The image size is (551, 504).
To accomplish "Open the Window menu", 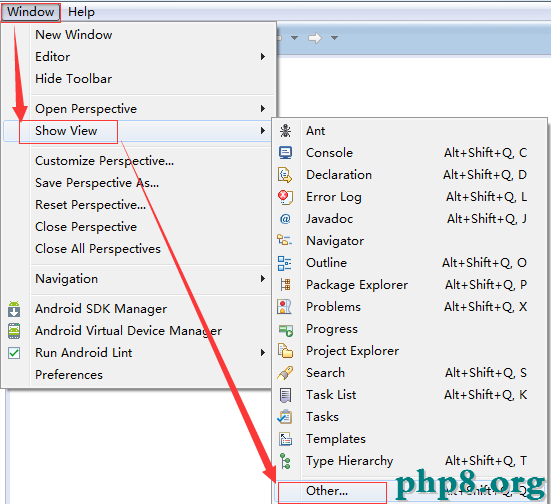I will tap(31, 12).
